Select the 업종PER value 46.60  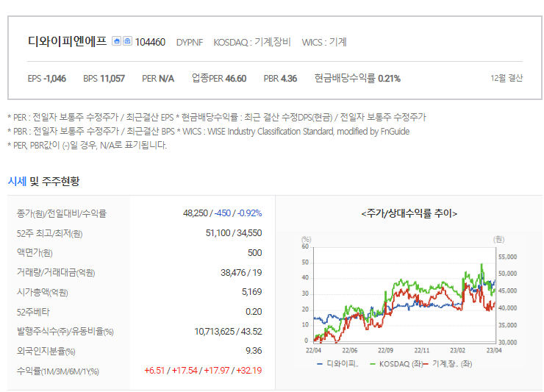[235, 79]
